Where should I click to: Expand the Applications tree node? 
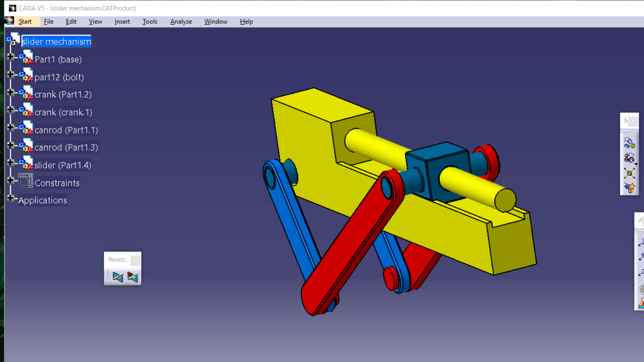[10, 198]
